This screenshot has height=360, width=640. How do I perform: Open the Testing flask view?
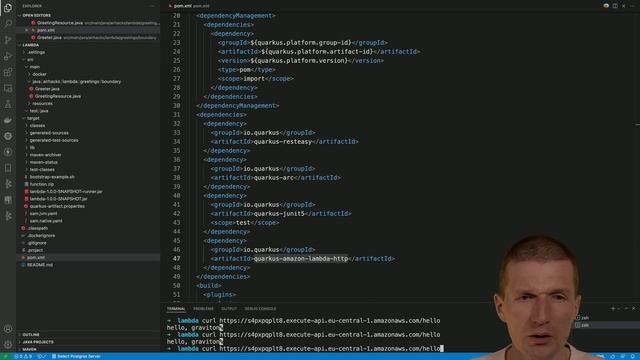pyautogui.click(x=8, y=104)
